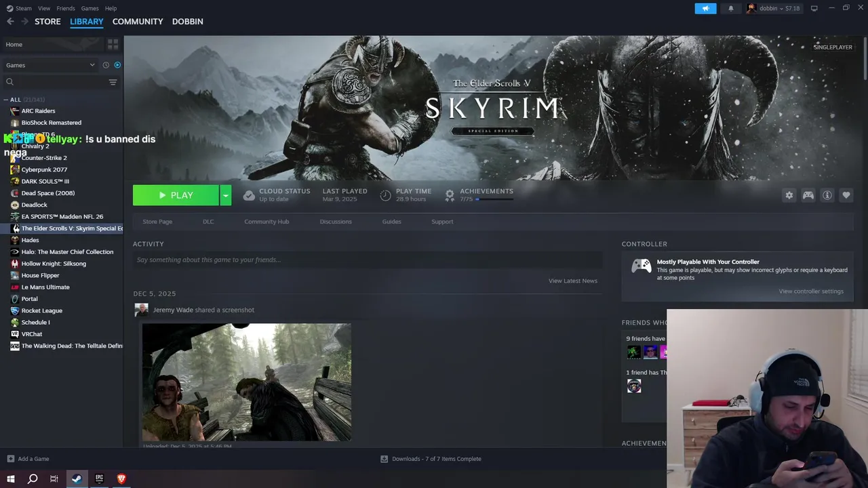868x488 pixels.
Task: Open Skyrim's DLC link
Action: tap(208, 222)
